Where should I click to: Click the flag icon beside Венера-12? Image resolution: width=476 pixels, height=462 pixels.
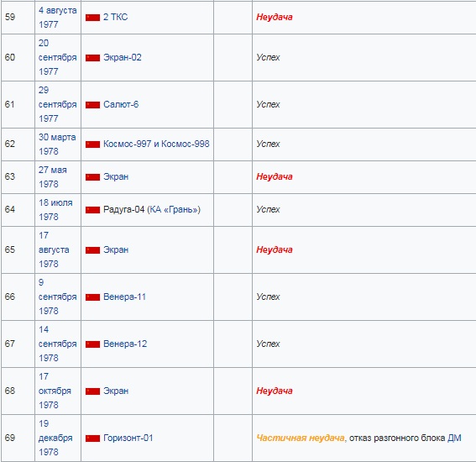92,344
